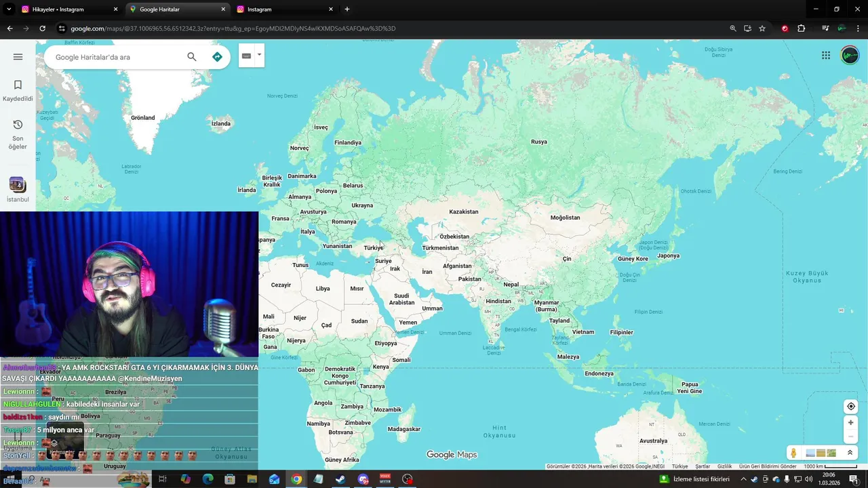Open the tab search dropdown

pos(9,9)
